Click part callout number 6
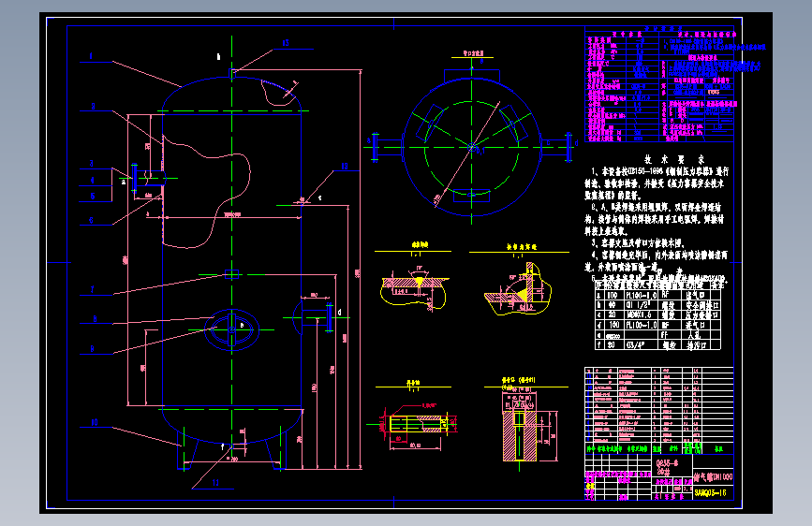Image resolution: width=812 pixels, height=526 pixels. [x=91, y=220]
